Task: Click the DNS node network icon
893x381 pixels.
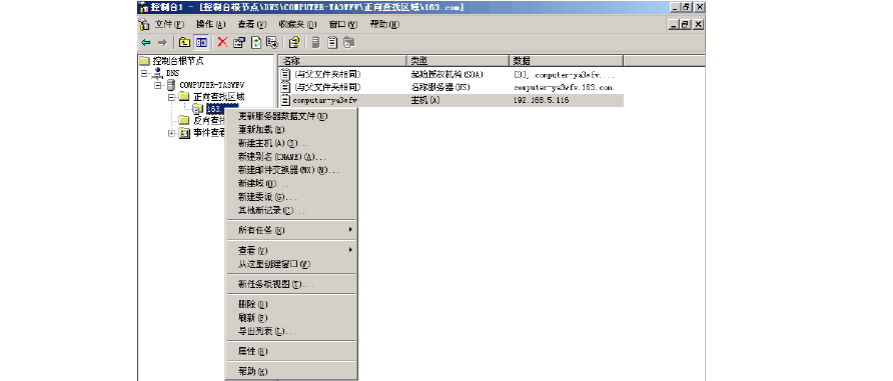Action: pyautogui.click(x=158, y=73)
